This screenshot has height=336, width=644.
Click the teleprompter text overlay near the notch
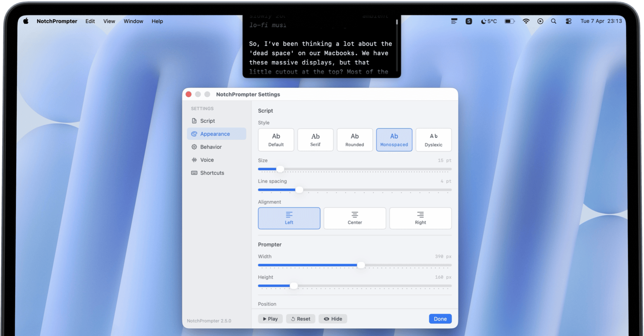pyautogui.click(x=321, y=52)
